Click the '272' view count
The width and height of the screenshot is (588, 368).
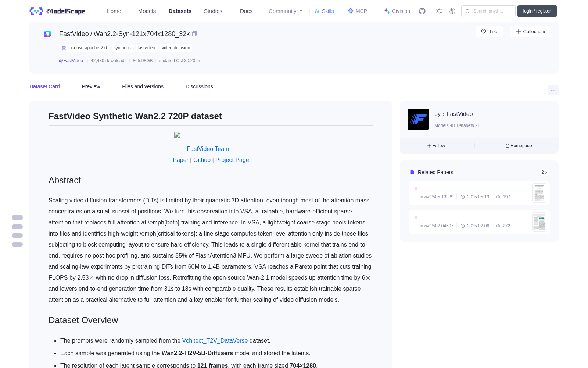coord(506,226)
